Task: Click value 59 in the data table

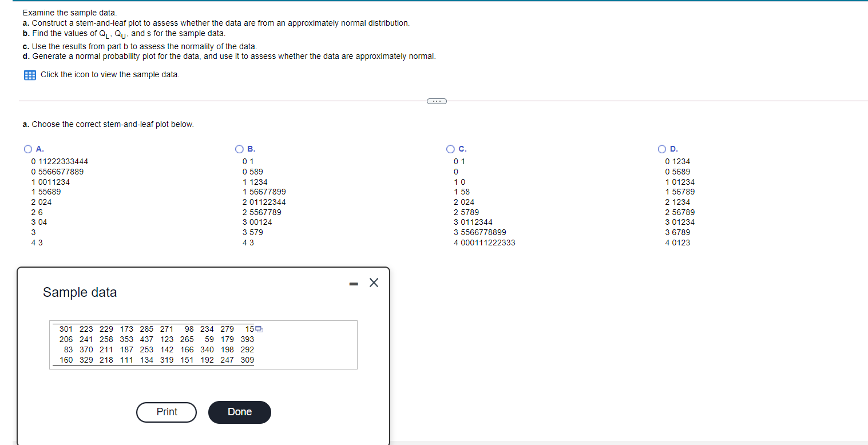Action: coord(208,339)
